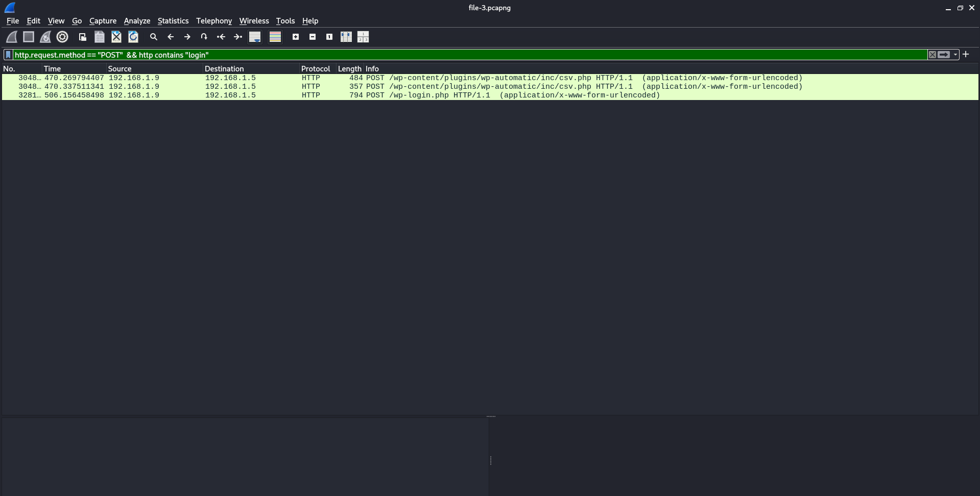
Task: Apply the display filter arrow
Action: (944, 55)
